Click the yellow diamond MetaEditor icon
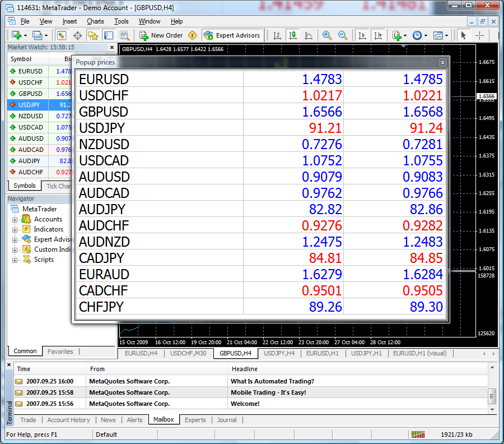 click(x=192, y=35)
